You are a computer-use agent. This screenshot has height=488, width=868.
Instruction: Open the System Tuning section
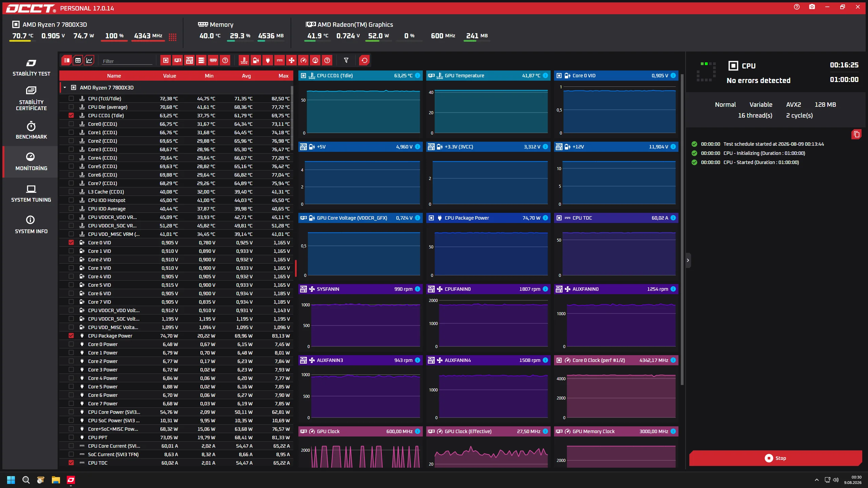click(31, 194)
